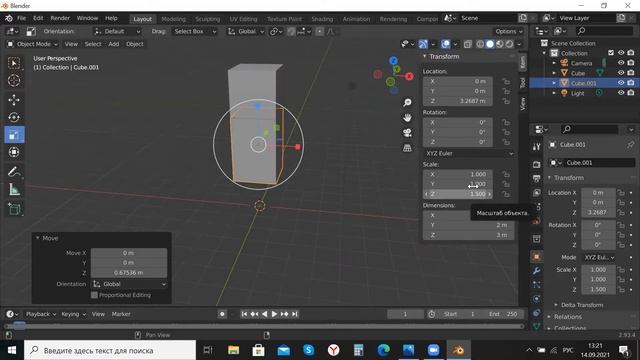This screenshot has width=640, height=360.
Task: Select the Annotate tool
Action: point(14,172)
